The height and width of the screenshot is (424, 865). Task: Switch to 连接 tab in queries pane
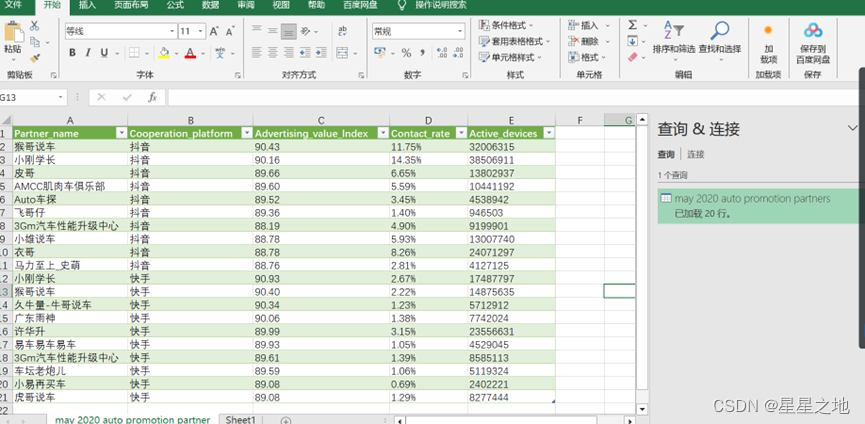click(x=696, y=154)
